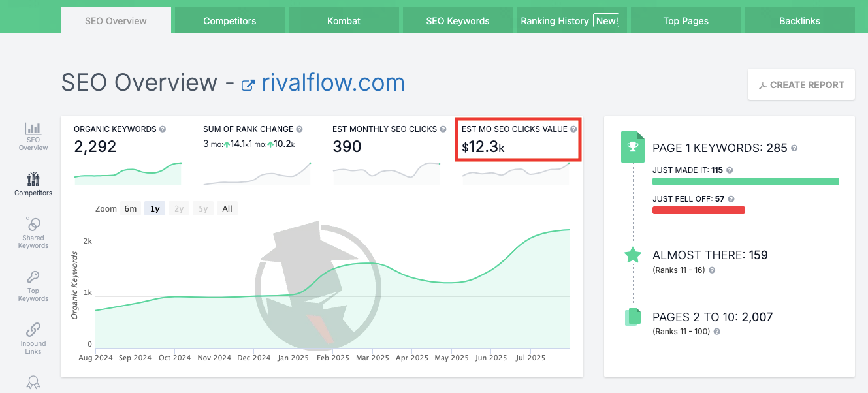Image resolution: width=868 pixels, height=393 pixels.
Task: Click the external link icon beside rivalflow.com
Action: tap(248, 84)
